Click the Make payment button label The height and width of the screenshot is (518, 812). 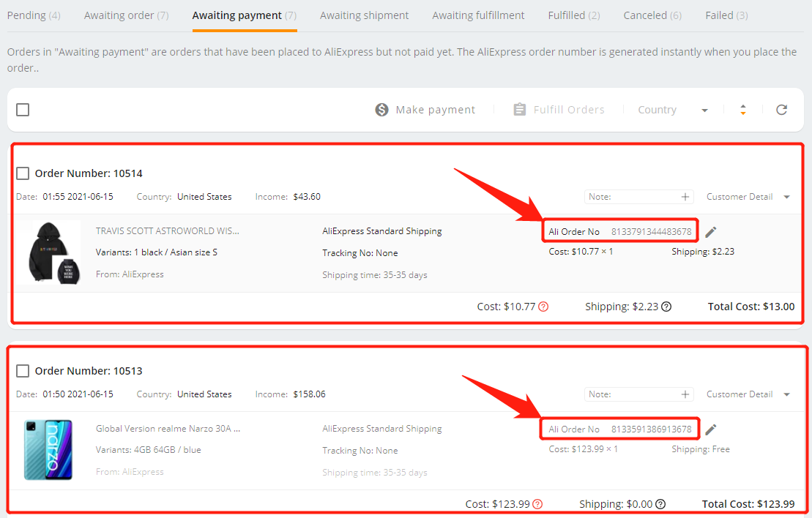point(435,110)
